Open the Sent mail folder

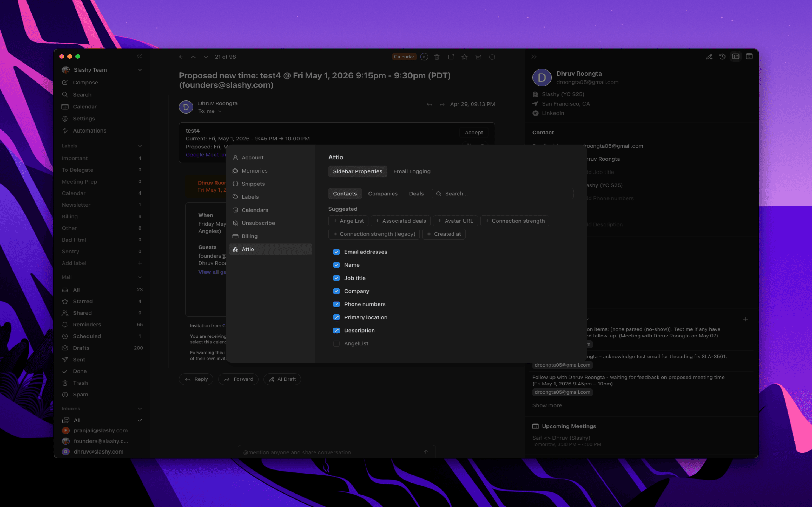tap(79, 359)
